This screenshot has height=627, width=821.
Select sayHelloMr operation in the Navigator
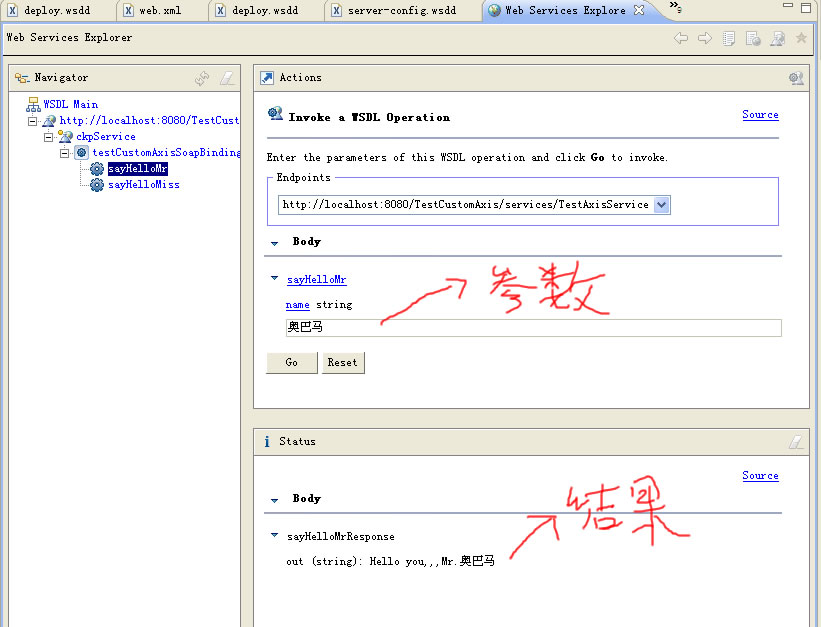click(x=138, y=169)
